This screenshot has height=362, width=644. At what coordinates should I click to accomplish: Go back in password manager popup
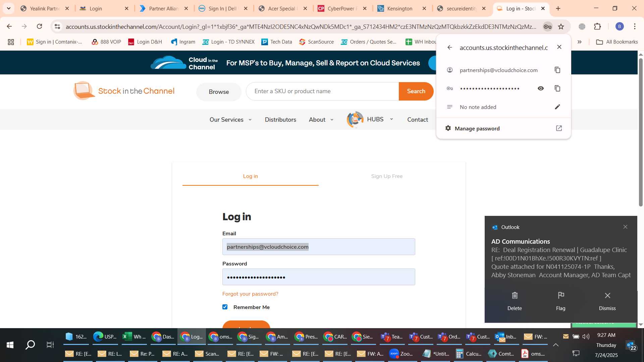pyautogui.click(x=450, y=48)
